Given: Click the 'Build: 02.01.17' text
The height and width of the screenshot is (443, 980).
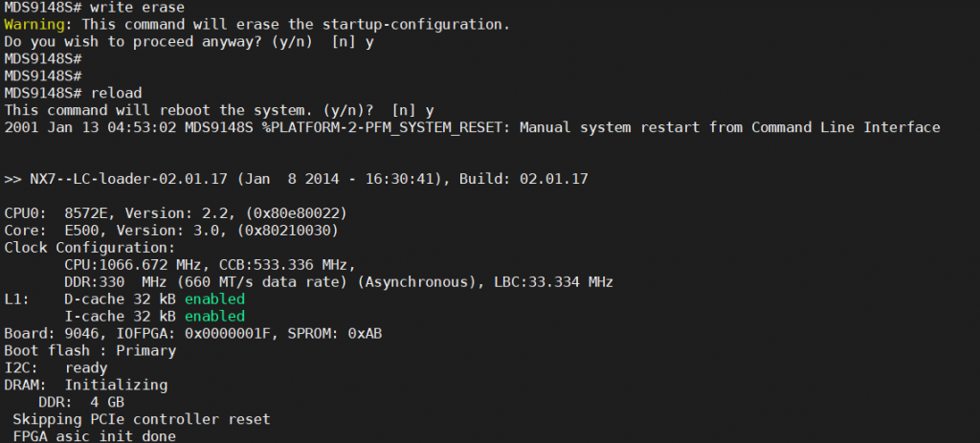Looking at the screenshot, I should click(538, 179).
